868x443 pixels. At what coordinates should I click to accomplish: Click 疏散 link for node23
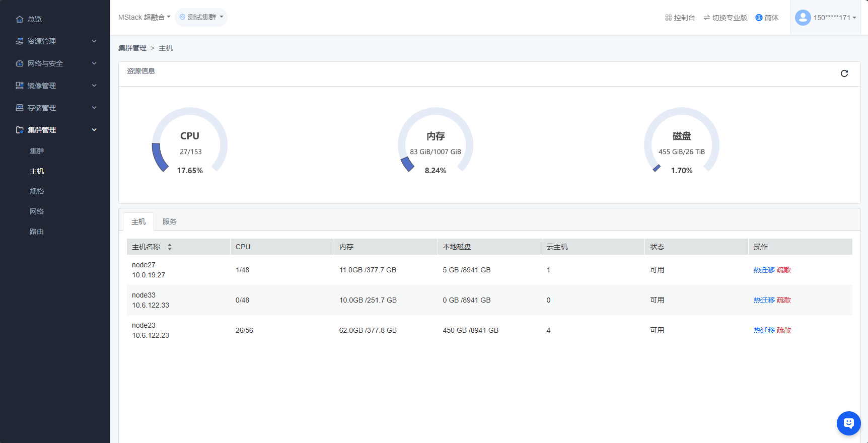tap(784, 330)
